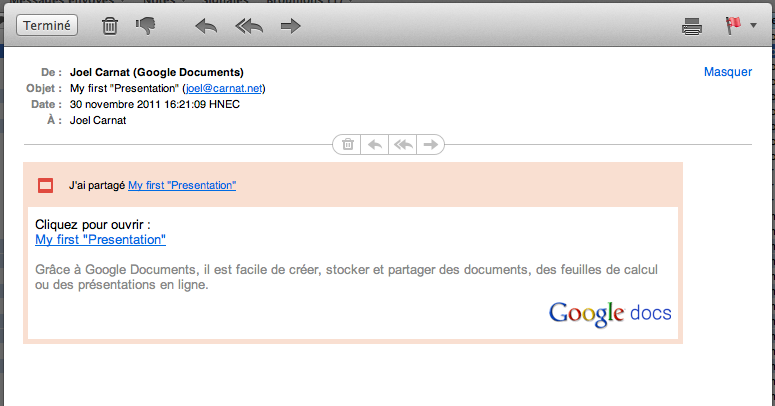Mark as junk with thumbs-down icon
The width and height of the screenshot is (775, 406).
pyautogui.click(x=146, y=26)
